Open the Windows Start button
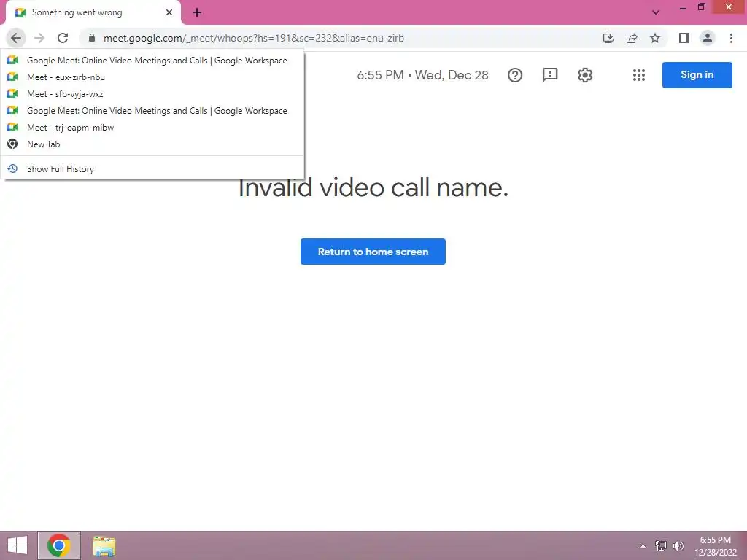The height and width of the screenshot is (560, 747). pyautogui.click(x=18, y=545)
